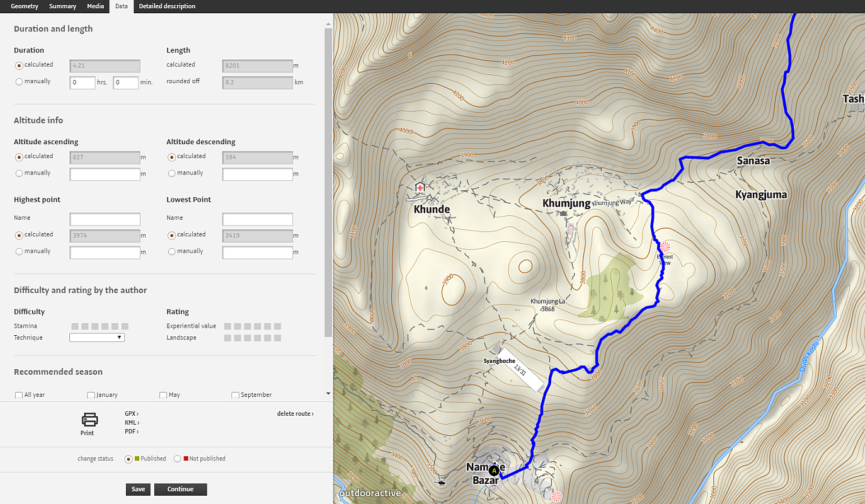Click the helicopter icon near Namche Bazar
This screenshot has width=865, height=504.
point(440,483)
